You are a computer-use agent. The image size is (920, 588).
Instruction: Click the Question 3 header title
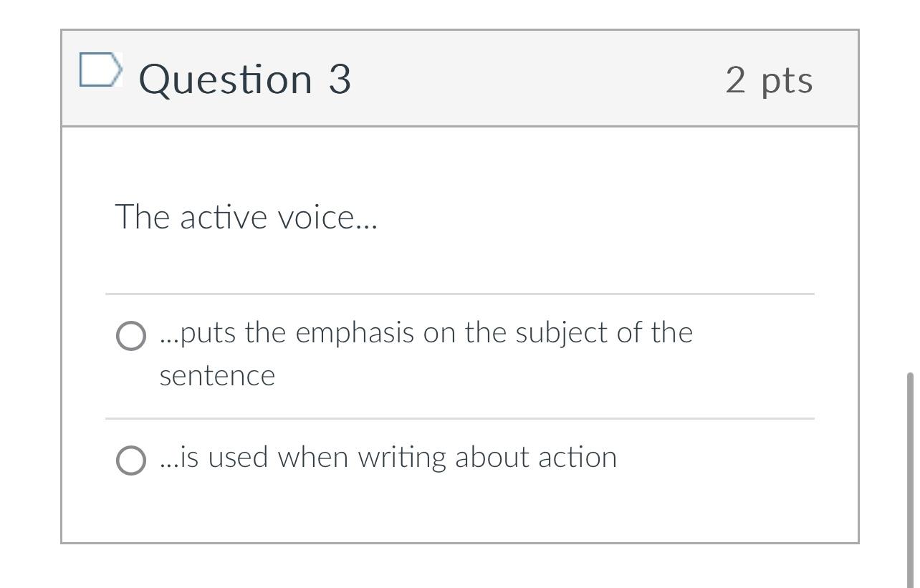click(245, 79)
